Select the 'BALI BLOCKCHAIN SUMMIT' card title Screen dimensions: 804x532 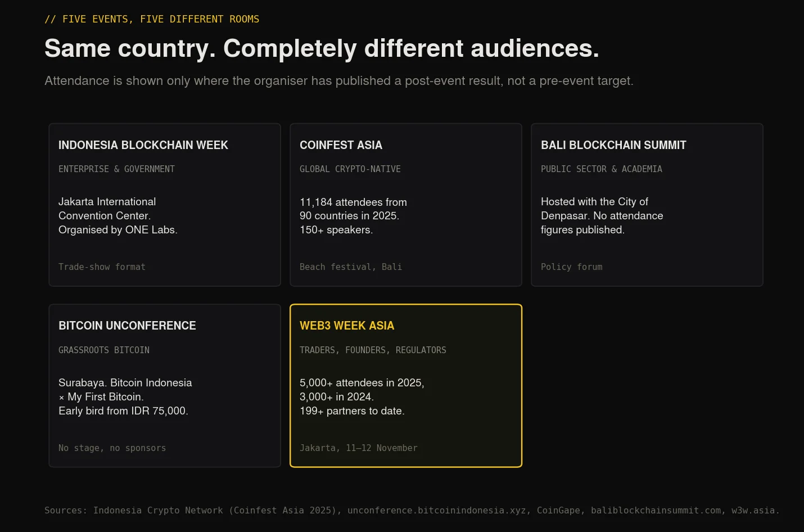(613, 145)
